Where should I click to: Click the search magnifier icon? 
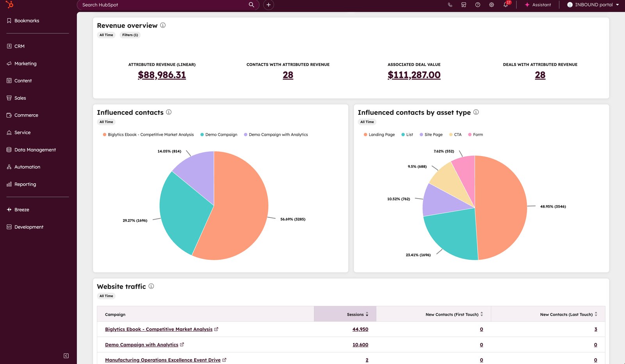coord(252,5)
